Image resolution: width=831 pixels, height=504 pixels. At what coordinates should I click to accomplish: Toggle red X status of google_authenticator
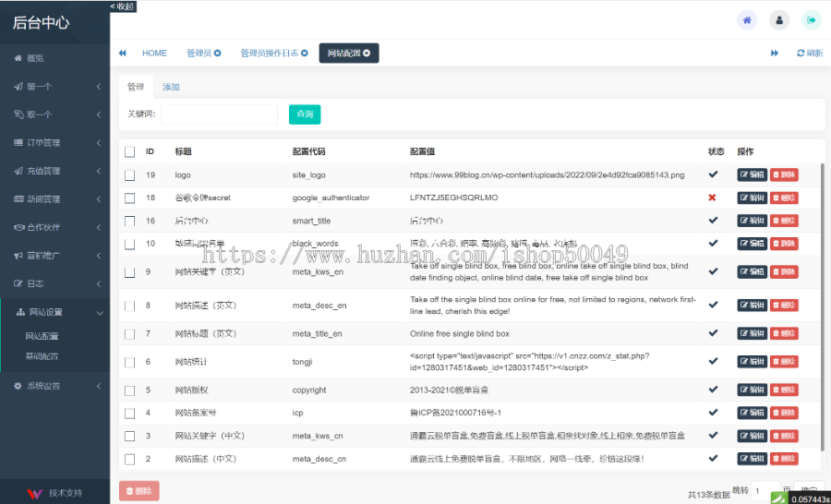(712, 198)
